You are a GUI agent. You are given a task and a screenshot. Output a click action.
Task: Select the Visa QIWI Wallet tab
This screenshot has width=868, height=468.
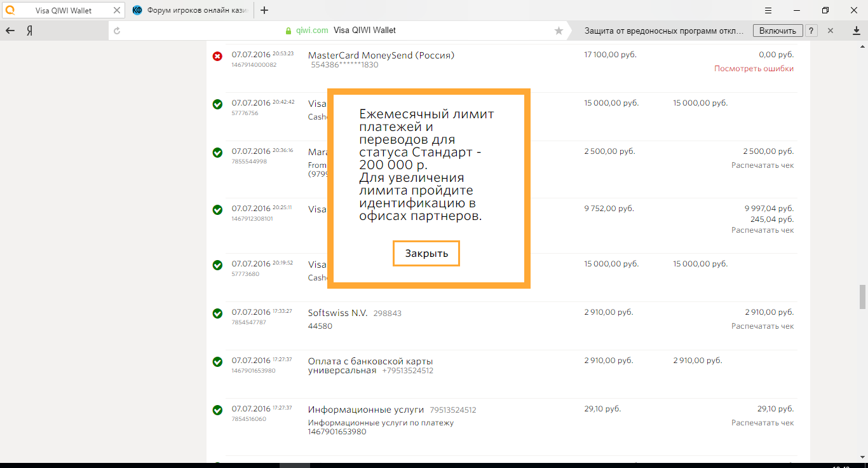pyautogui.click(x=63, y=10)
